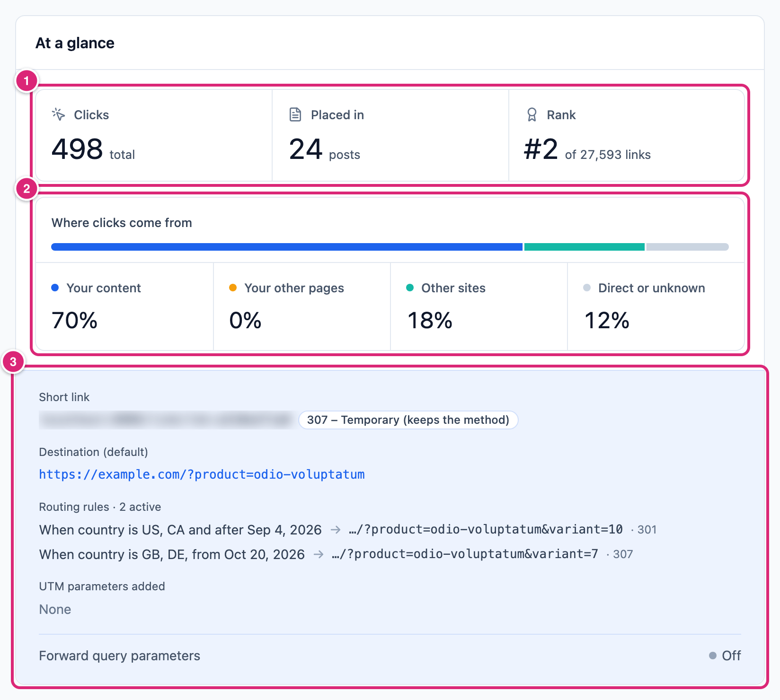Click the '12%' Direct or unknown value
Image resolution: width=780 pixels, height=700 pixels.
[607, 320]
